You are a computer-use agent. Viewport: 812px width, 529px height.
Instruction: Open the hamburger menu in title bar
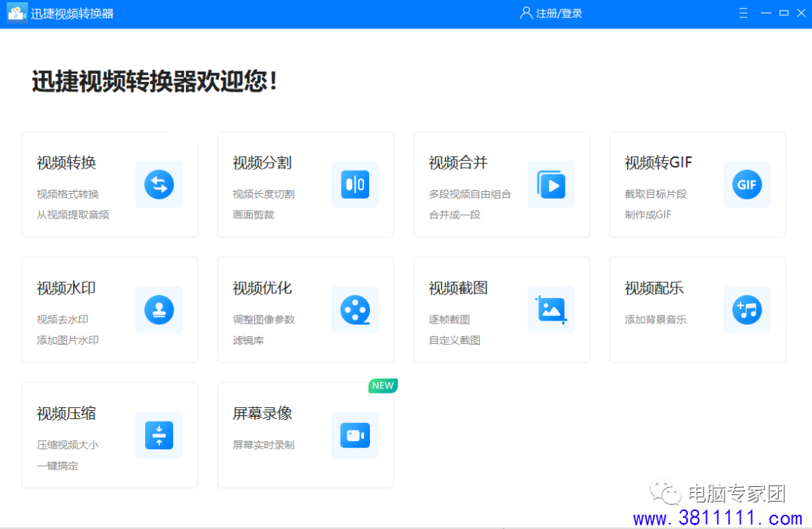743,13
